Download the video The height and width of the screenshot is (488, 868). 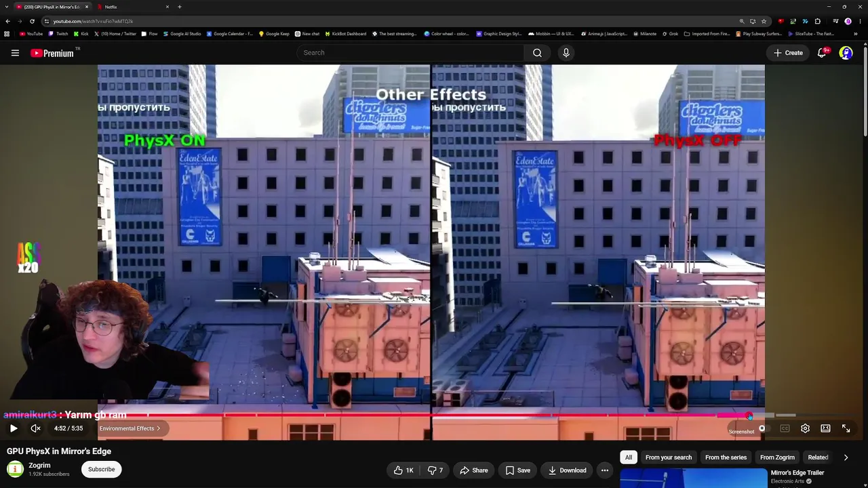[x=568, y=470]
